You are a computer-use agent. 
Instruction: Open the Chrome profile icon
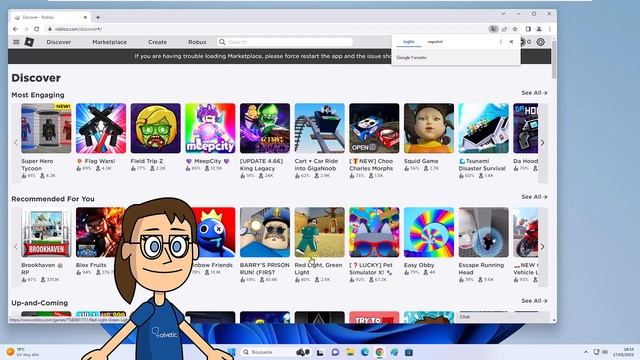[x=539, y=29]
